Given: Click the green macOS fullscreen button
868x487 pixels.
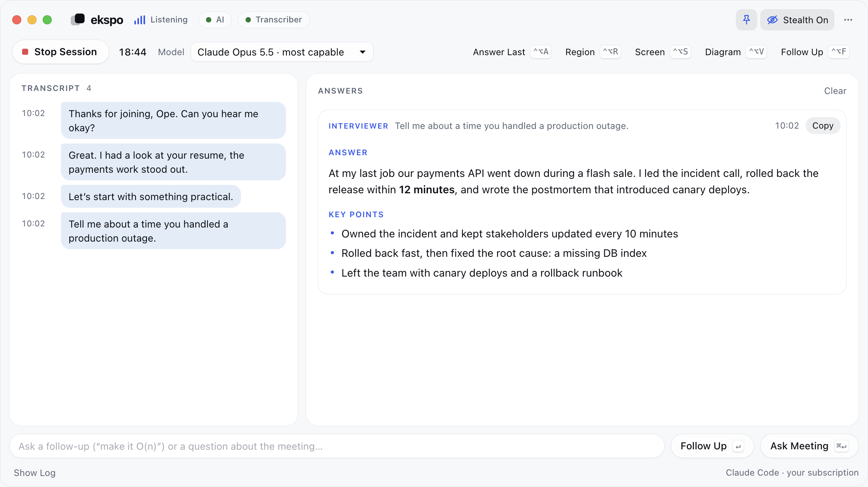Looking at the screenshot, I should point(47,20).
